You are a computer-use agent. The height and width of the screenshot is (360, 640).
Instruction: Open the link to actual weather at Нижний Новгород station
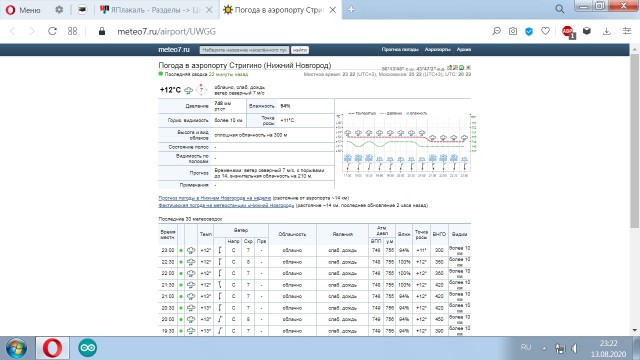click(226, 205)
